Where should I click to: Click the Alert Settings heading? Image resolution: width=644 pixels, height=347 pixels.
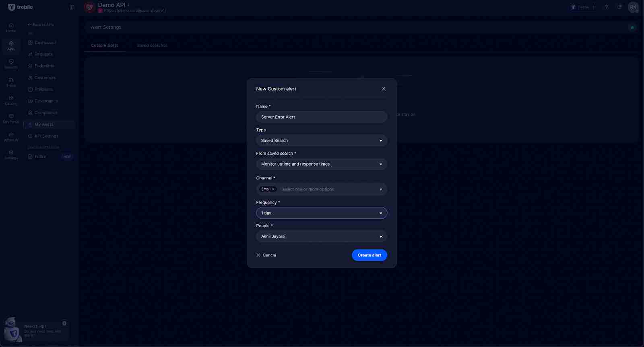pos(106,27)
